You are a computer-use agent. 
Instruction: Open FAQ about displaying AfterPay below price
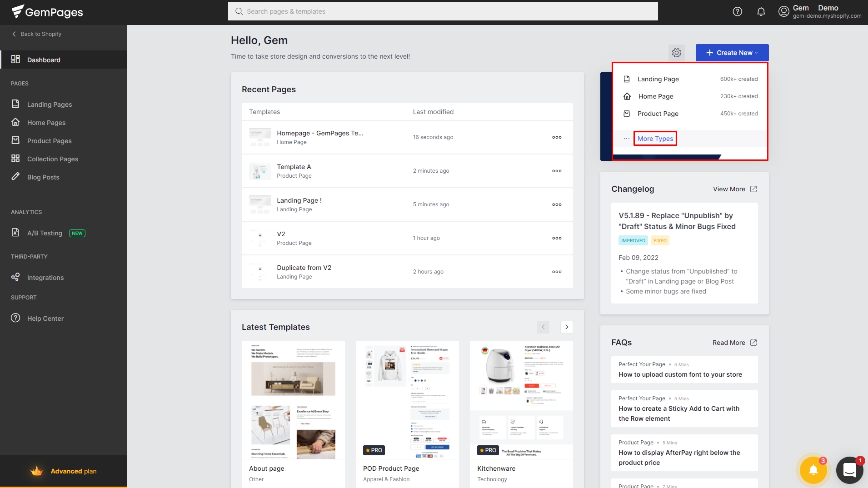[x=684, y=453]
